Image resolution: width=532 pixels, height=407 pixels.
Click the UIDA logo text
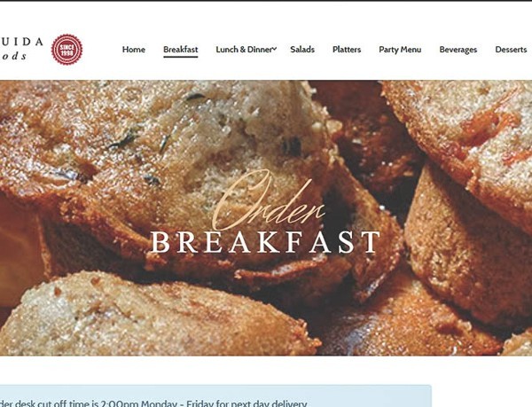(x=21, y=42)
